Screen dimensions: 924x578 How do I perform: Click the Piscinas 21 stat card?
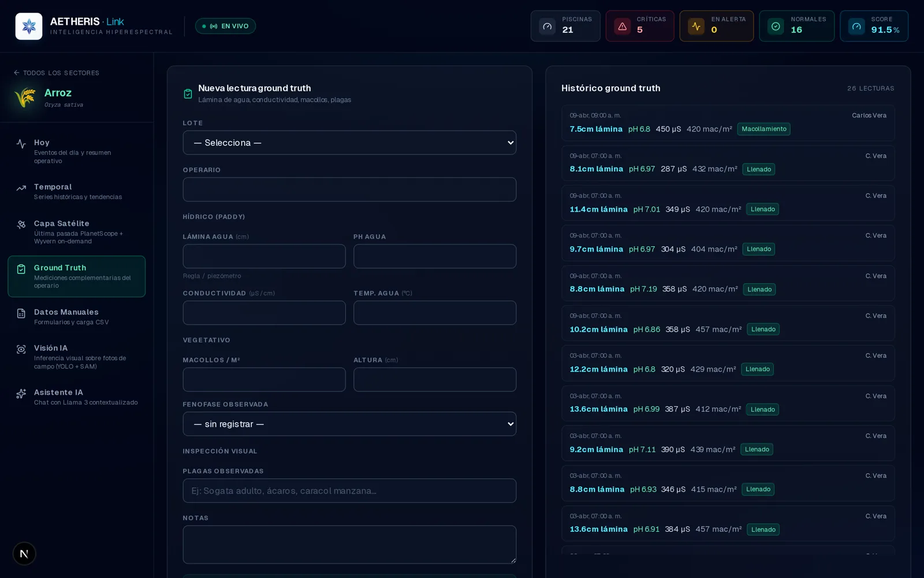(565, 26)
